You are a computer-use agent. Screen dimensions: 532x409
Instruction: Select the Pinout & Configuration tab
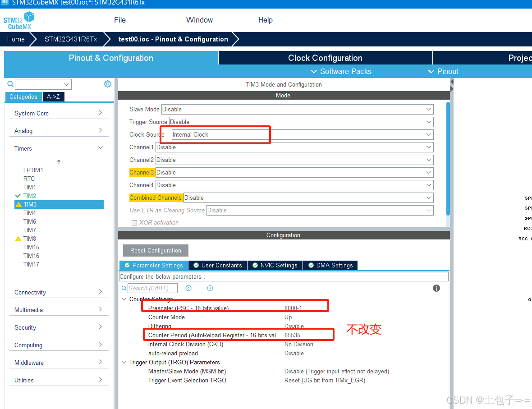coord(111,58)
